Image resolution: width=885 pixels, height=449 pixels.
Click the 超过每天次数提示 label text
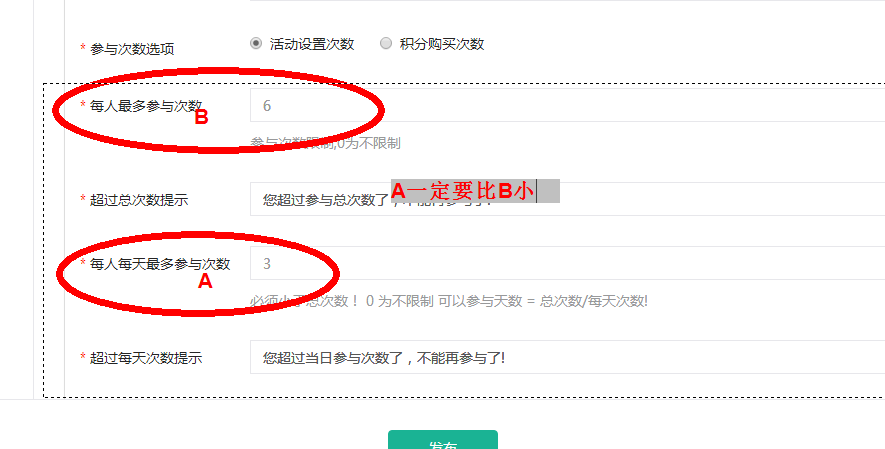coord(146,358)
